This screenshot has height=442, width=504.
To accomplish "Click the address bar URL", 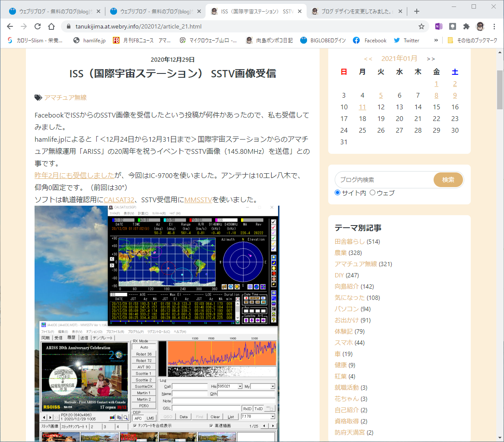I will click(x=139, y=26).
